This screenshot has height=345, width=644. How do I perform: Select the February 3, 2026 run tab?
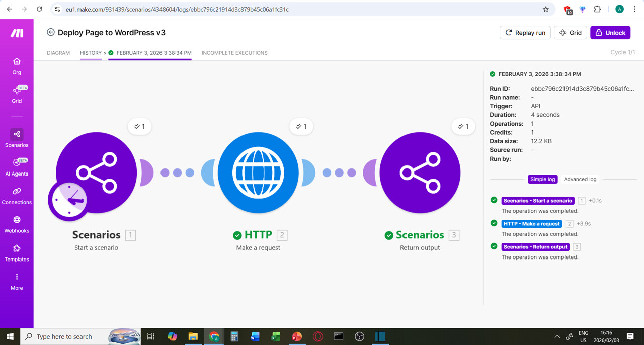(x=150, y=53)
